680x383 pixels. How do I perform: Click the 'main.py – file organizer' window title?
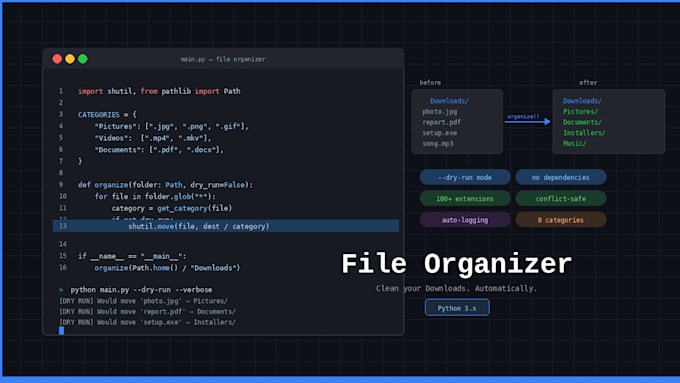(223, 59)
